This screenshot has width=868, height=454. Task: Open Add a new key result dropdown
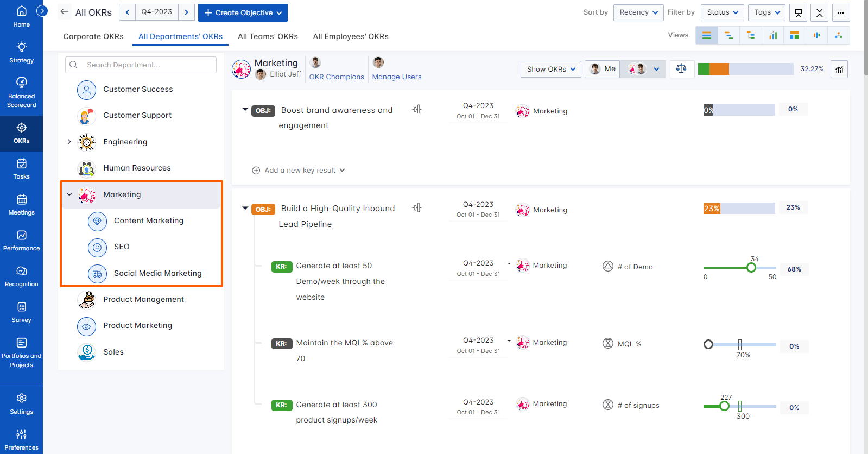(x=299, y=170)
